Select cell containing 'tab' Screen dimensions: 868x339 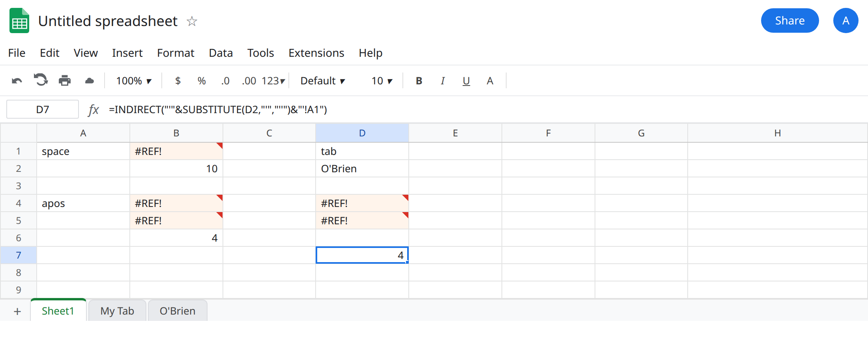362,151
